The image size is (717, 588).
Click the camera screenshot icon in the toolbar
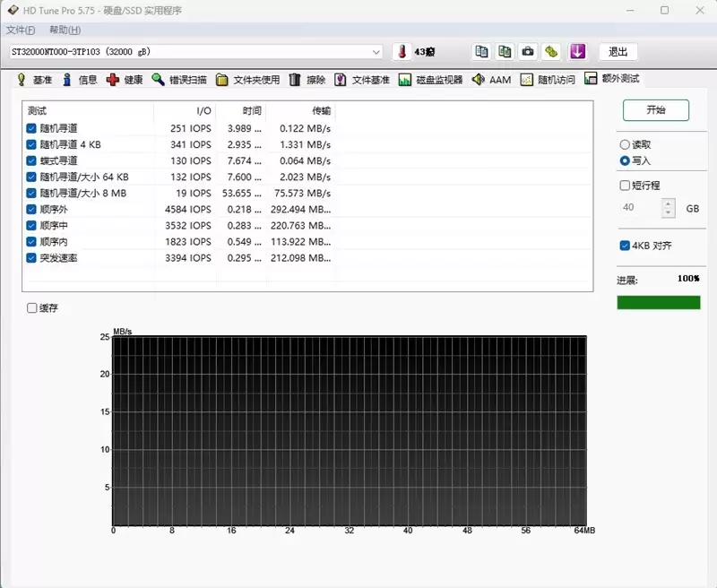click(x=527, y=51)
